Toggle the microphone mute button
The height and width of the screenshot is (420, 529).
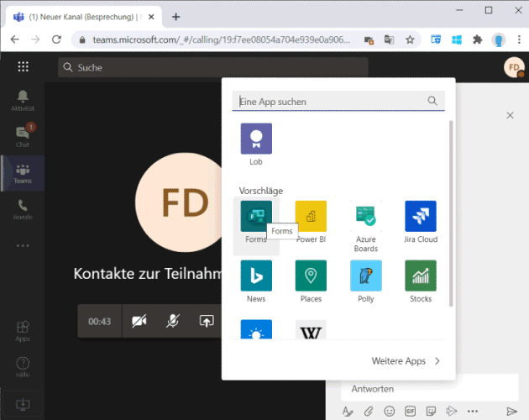(172, 321)
